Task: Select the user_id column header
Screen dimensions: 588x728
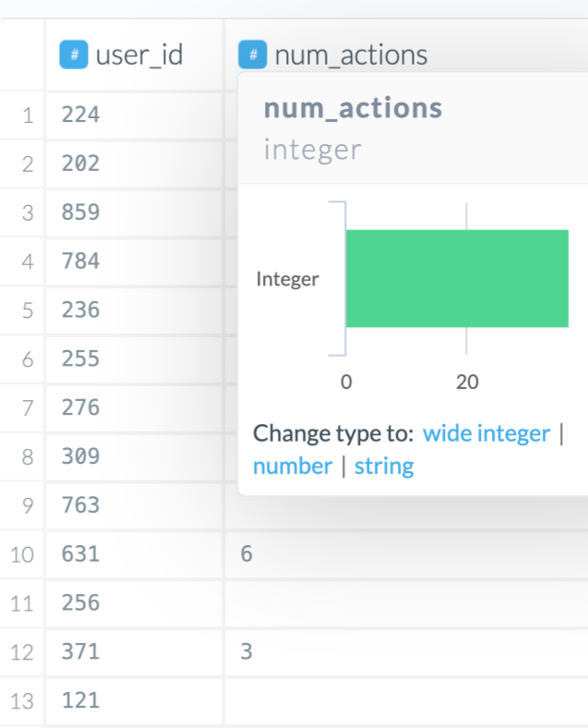Action: click(x=138, y=55)
